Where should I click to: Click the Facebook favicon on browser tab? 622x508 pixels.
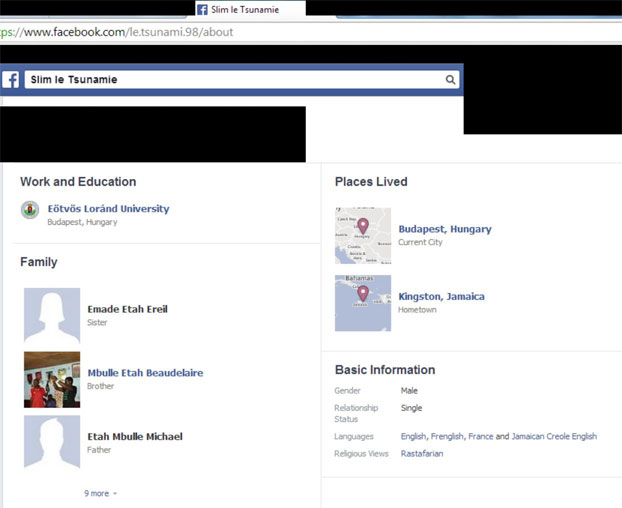click(x=202, y=10)
